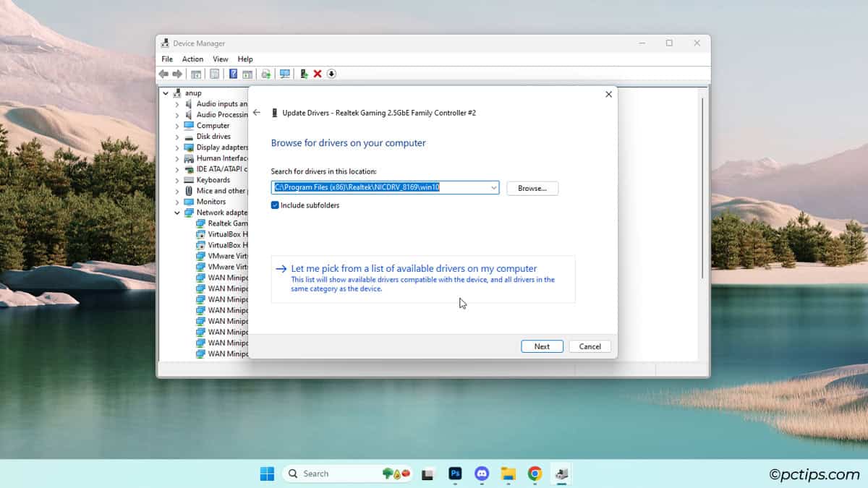Expand the Keyboards category
The height and width of the screenshot is (488, 868).
[177, 180]
